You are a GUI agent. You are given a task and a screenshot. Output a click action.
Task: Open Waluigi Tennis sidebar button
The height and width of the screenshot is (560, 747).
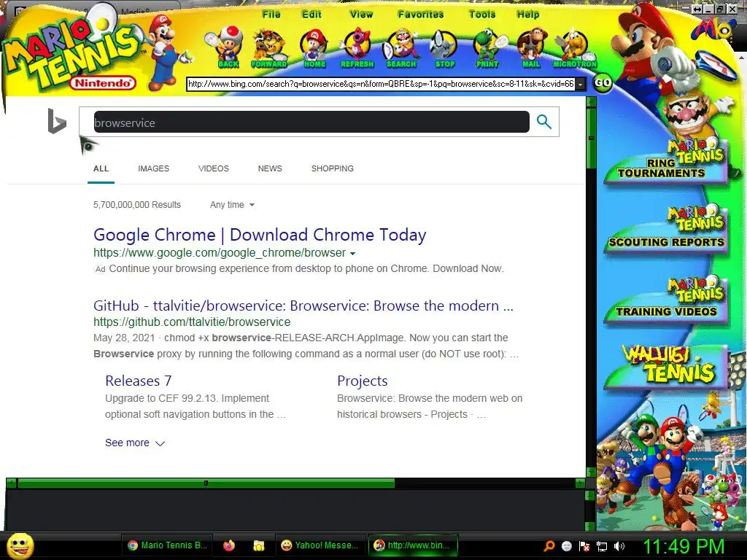(666, 369)
